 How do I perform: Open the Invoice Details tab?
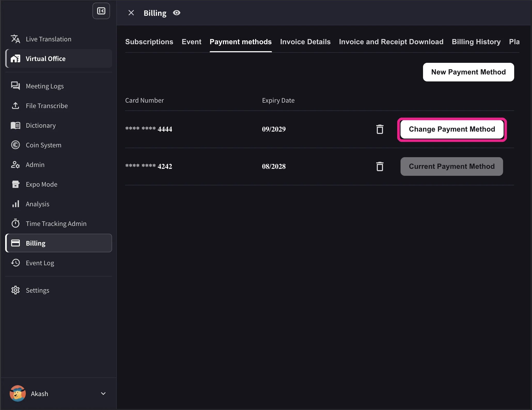pyautogui.click(x=305, y=42)
